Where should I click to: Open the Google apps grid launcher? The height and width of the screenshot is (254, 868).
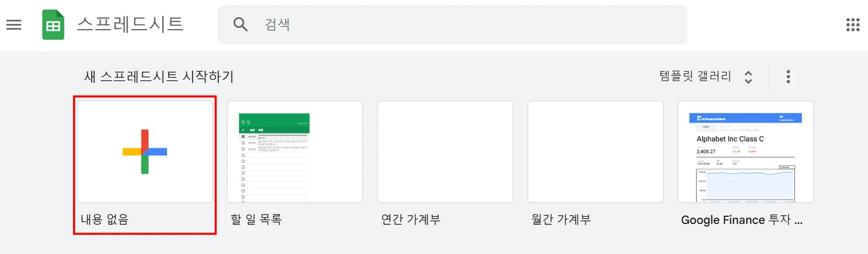pos(853,24)
